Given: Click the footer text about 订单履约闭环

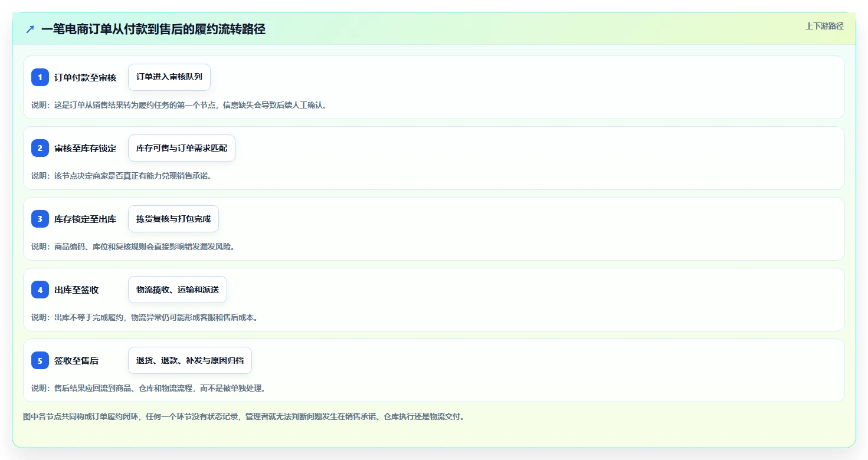Looking at the screenshot, I should coord(244,416).
